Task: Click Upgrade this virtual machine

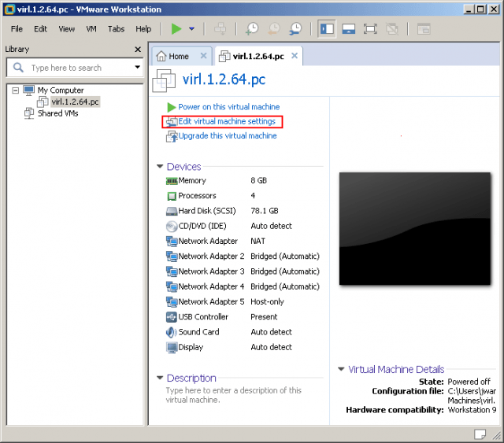Action: click(228, 136)
